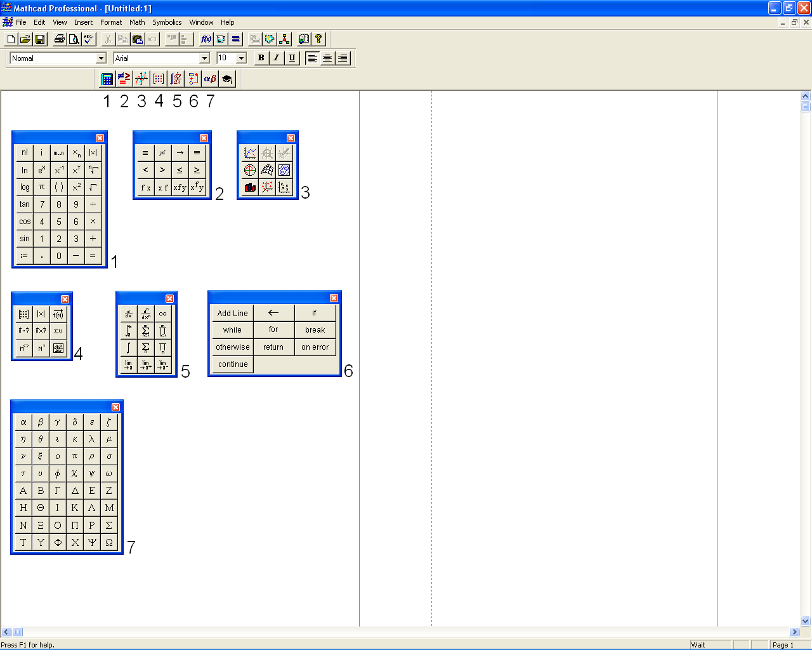
Task: Click the Insert Unit measuring cup icon
Action: pos(221,39)
